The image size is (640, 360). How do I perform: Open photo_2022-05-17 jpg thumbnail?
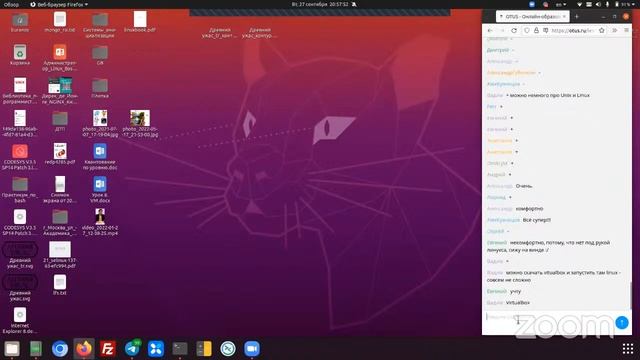140,124
